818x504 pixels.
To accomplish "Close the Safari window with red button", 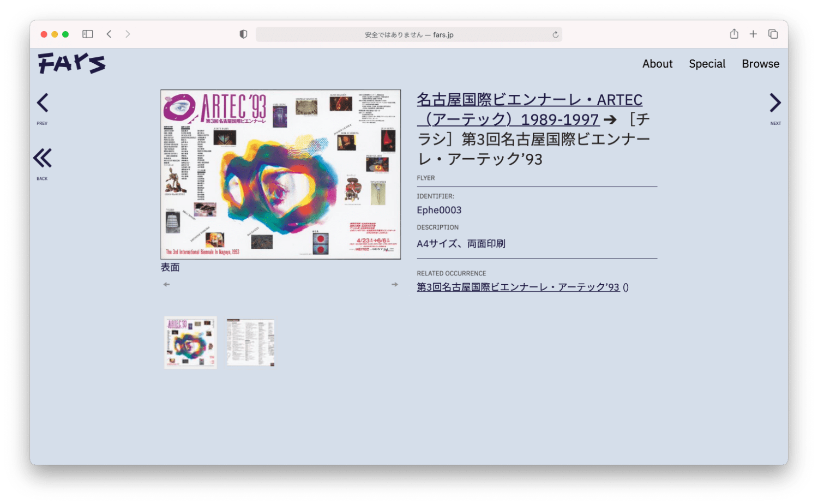I will point(44,34).
